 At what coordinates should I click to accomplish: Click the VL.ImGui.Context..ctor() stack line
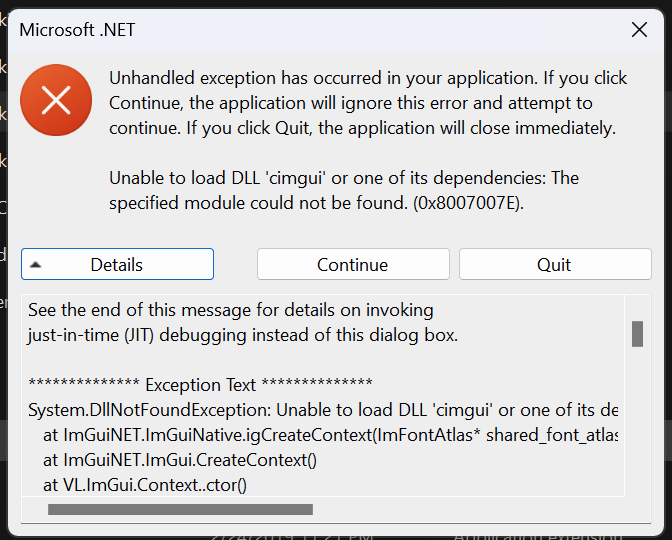(x=145, y=485)
